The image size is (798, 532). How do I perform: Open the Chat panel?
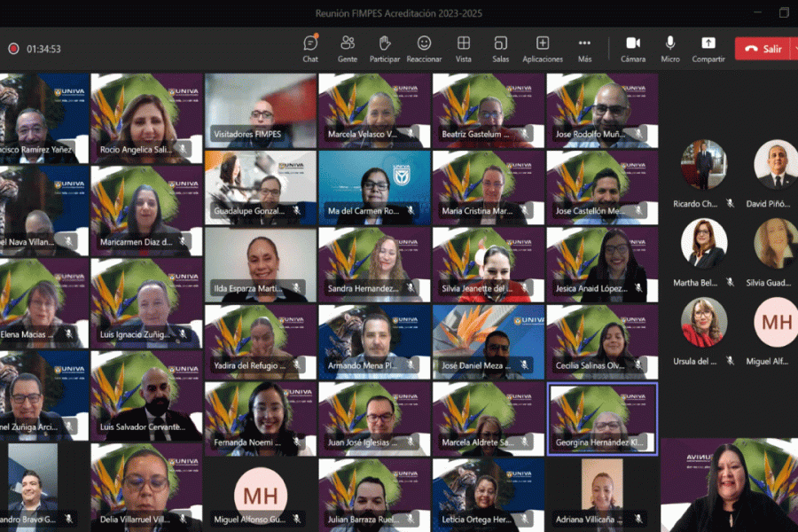pos(310,48)
